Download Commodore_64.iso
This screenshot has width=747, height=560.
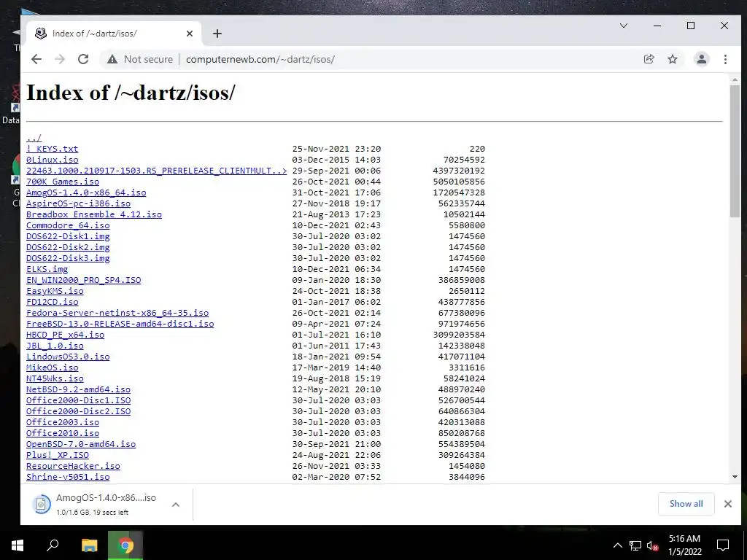click(x=68, y=226)
